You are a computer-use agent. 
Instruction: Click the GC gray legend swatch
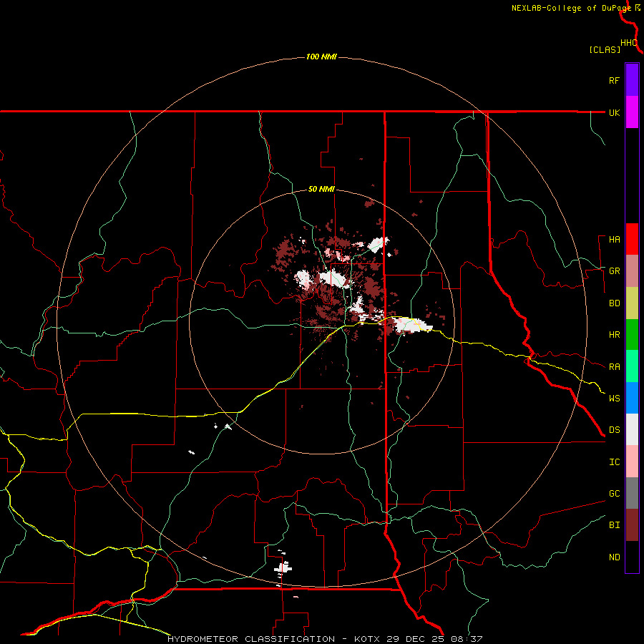pos(632,493)
